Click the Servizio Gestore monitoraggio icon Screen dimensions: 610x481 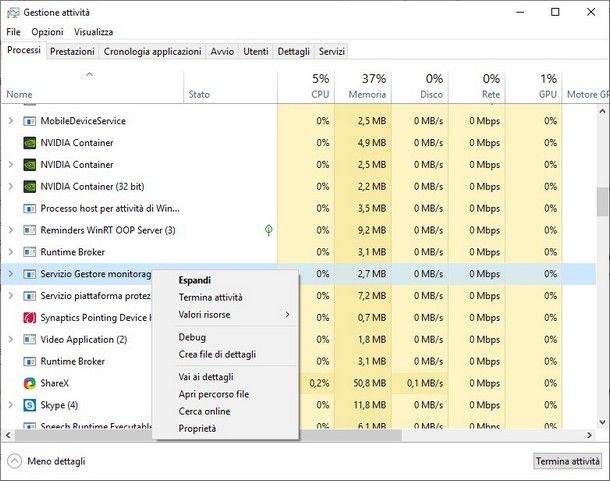[x=30, y=274]
